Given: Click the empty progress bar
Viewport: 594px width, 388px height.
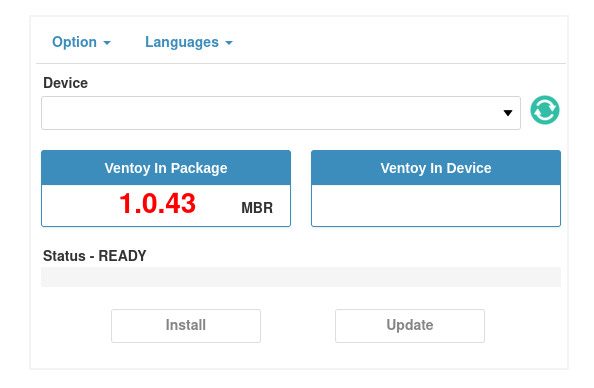Looking at the screenshot, I should click(x=301, y=277).
